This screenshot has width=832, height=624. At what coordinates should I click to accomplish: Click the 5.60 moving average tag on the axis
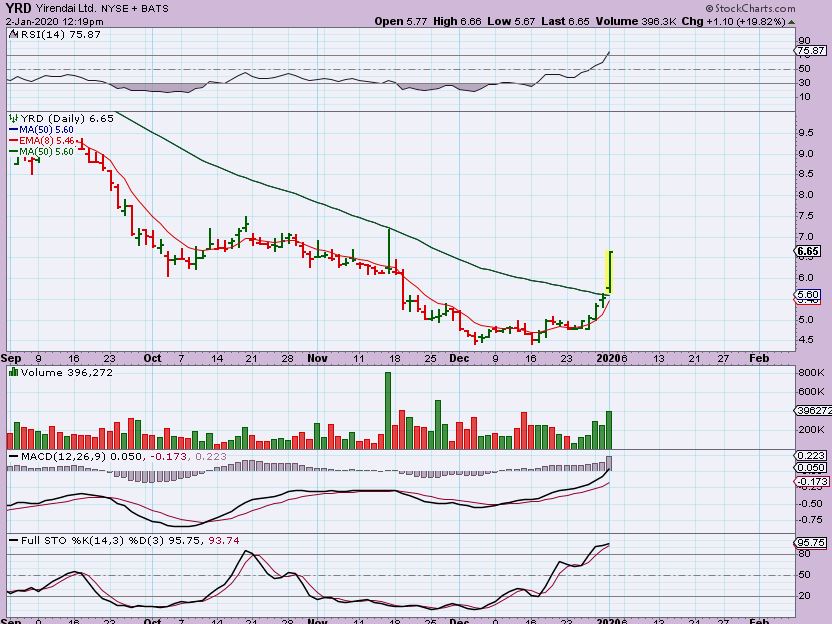coord(808,294)
